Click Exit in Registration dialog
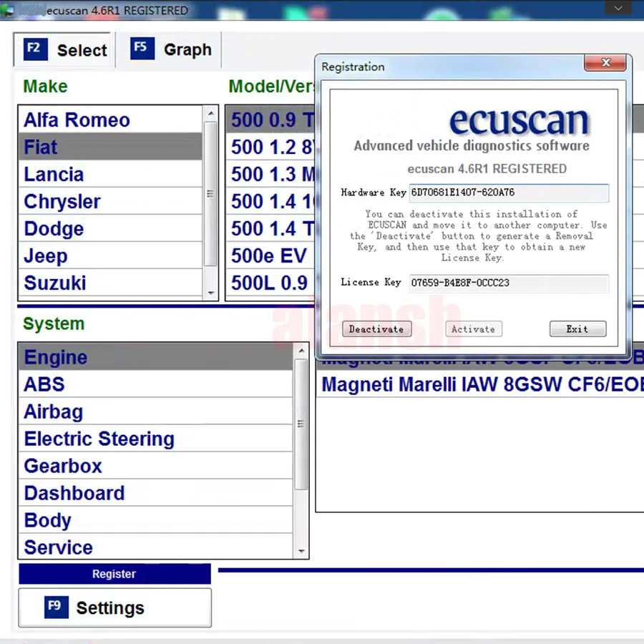Viewport: 644px width, 644px height. pyautogui.click(x=577, y=329)
